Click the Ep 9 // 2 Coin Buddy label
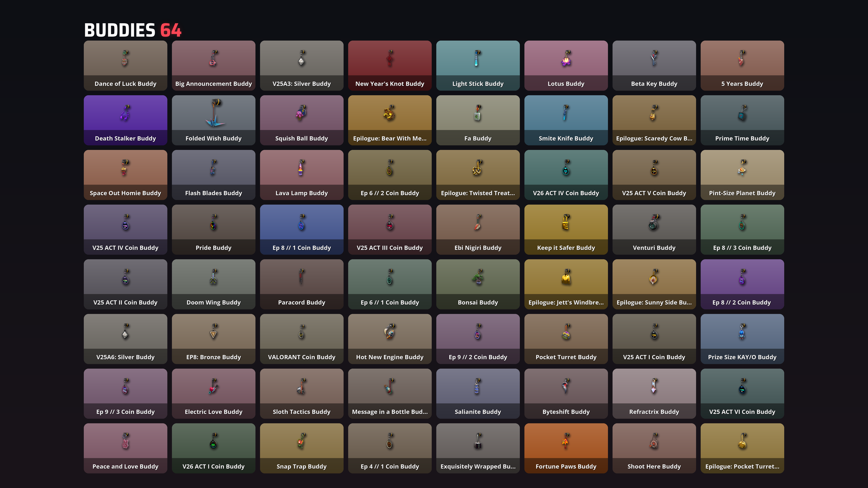This screenshot has height=488, width=868. pos(478,357)
